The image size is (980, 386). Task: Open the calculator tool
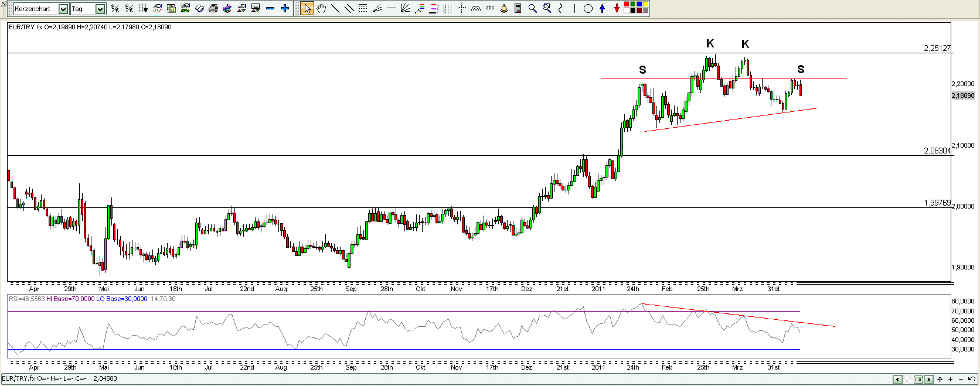[518, 8]
